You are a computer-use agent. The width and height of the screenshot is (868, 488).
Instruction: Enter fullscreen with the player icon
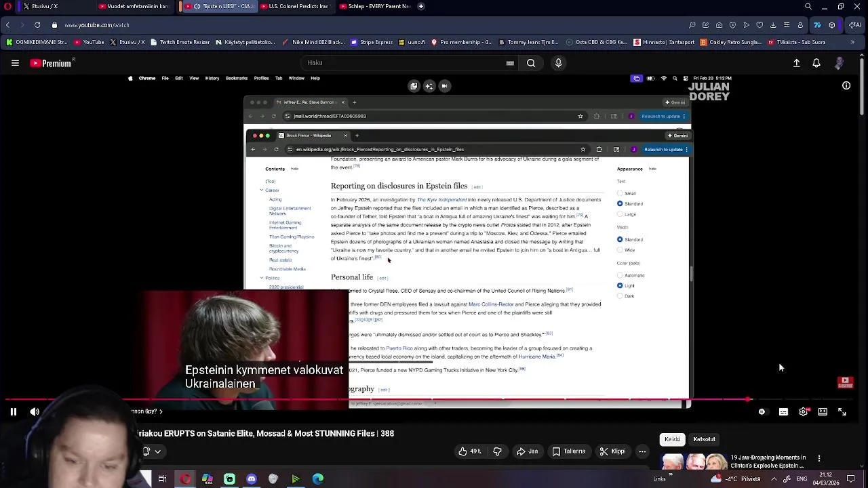842,411
